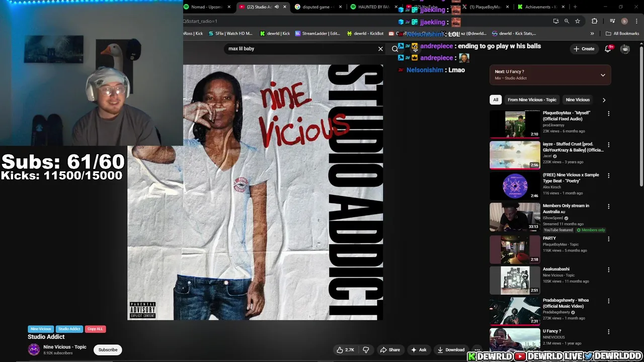Open options for Pradabagshawty Whoa video
644x362 pixels.
pyautogui.click(x=608, y=301)
